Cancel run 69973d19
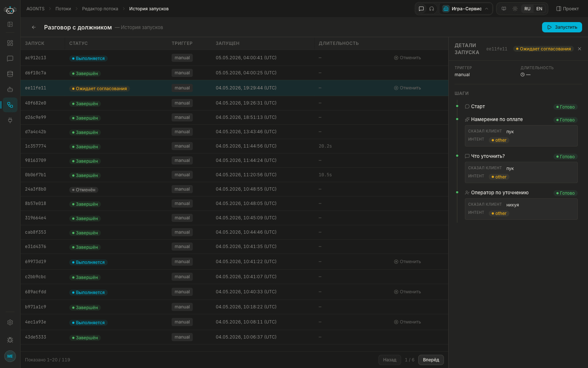The image size is (588, 368). (408, 262)
